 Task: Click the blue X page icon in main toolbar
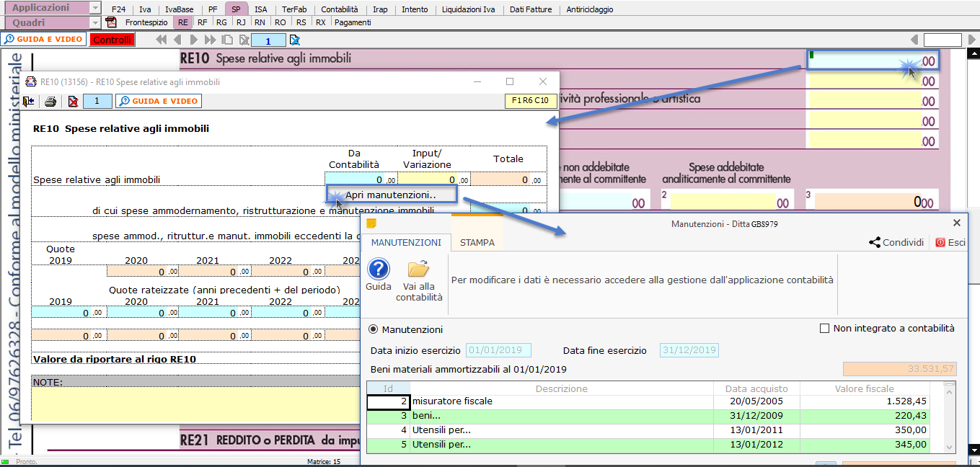pyautogui.click(x=294, y=40)
